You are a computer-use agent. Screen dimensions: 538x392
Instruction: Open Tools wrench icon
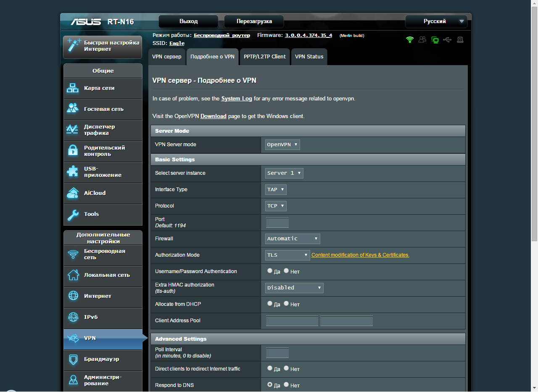pyautogui.click(x=73, y=214)
